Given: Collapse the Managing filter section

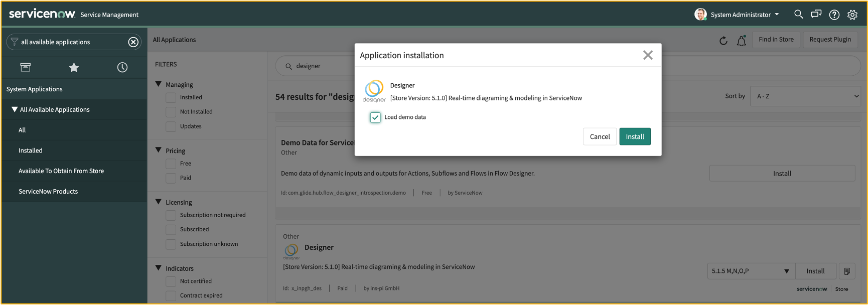Looking at the screenshot, I should click(x=159, y=84).
